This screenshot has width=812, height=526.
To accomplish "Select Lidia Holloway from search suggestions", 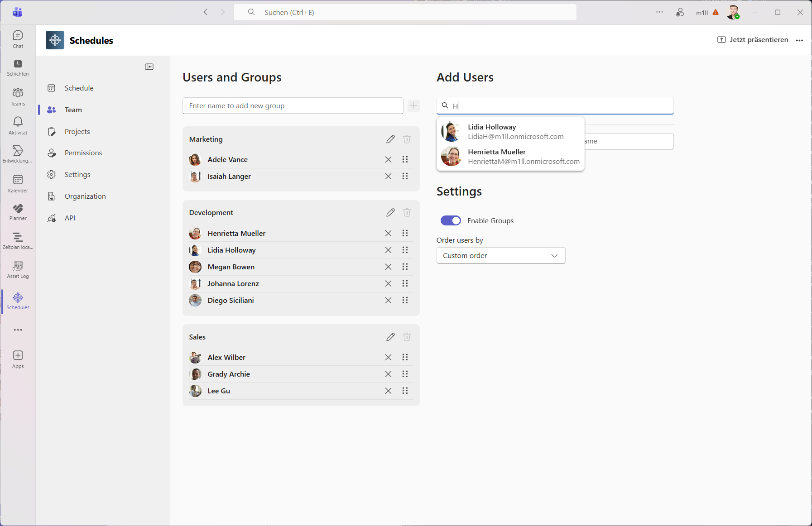I will [x=510, y=132].
